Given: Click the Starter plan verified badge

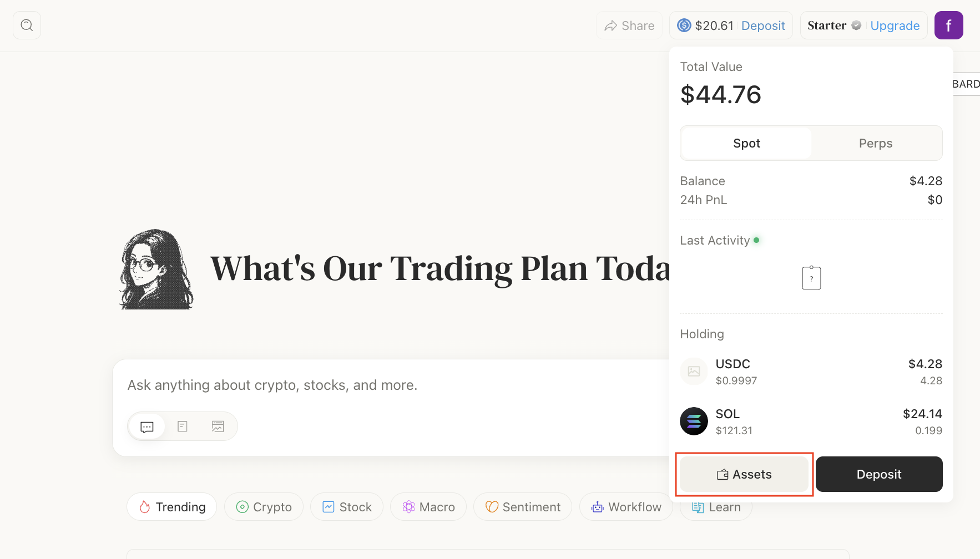Looking at the screenshot, I should click(856, 26).
